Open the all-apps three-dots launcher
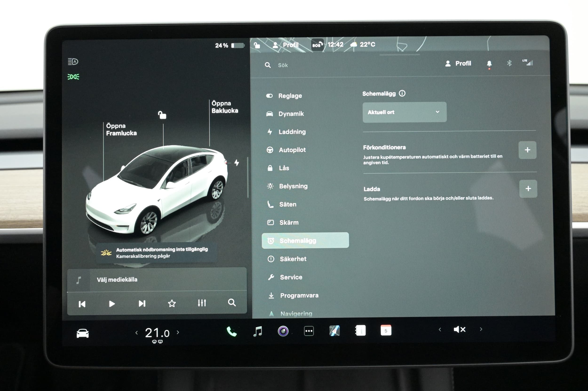This screenshot has width=588, height=391. click(309, 331)
